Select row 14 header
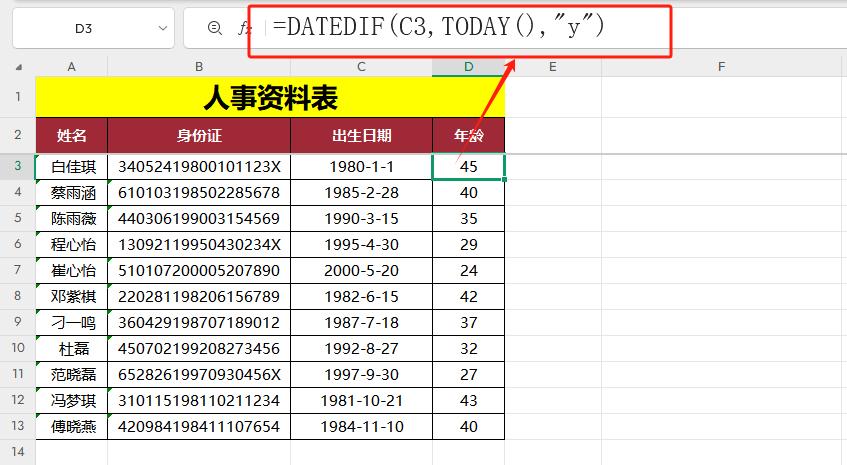 pyautogui.click(x=18, y=452)
